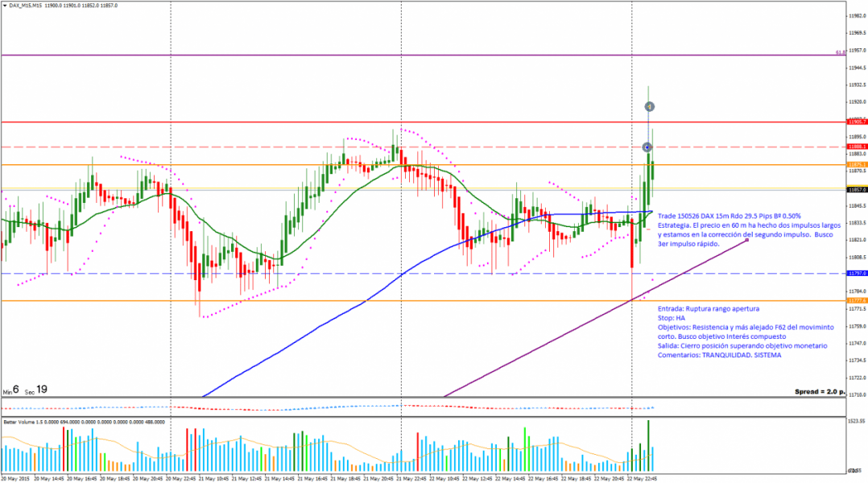This screenshot has width=868, height=483.
Task: Click the lower circle marker on the pink dashed line
Action: tap(647, 147)
